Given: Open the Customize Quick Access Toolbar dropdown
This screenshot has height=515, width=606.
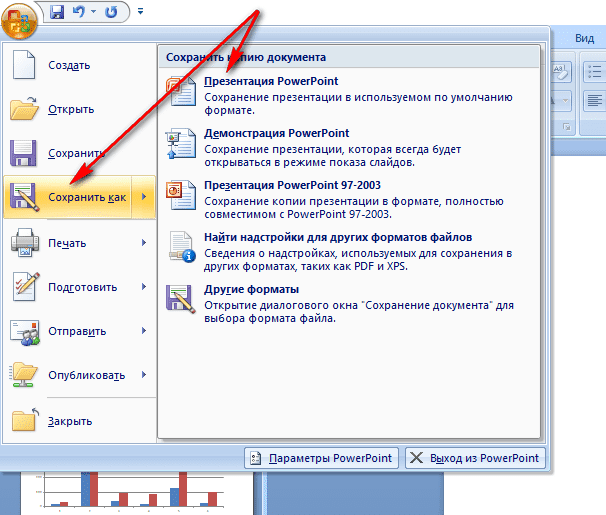Looking at the screenshot, I should [x=141, y=12].
